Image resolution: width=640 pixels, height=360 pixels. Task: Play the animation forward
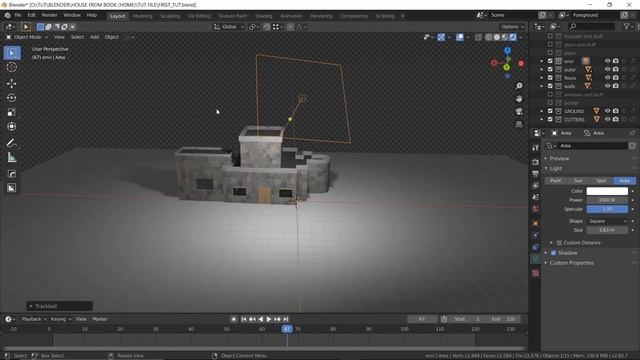coord(269,319)
